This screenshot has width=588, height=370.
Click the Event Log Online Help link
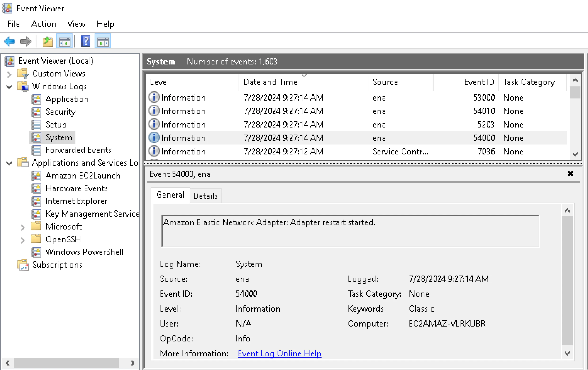tap(279, 353)
